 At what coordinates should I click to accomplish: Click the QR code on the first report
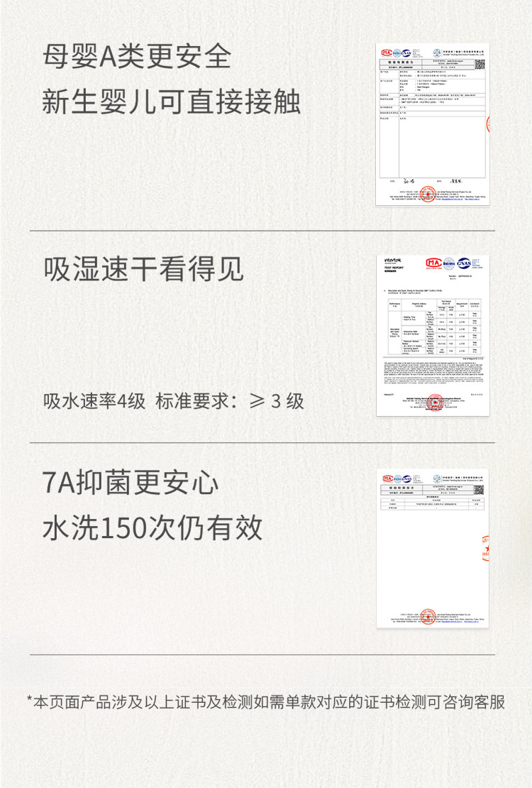pos(480,64)
